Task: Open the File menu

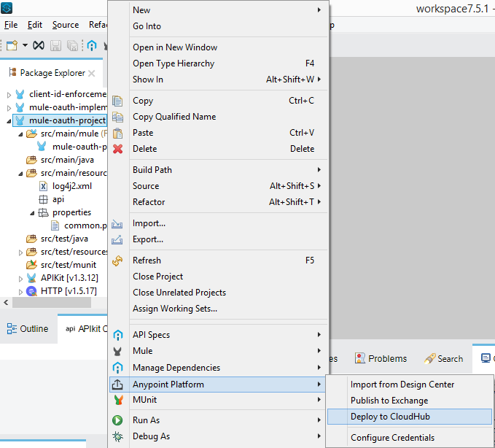Action: (x=11, y=25)
